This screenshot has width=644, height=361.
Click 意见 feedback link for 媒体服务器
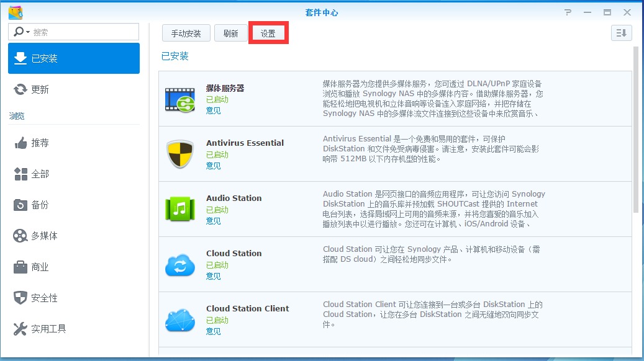(214, 111)
